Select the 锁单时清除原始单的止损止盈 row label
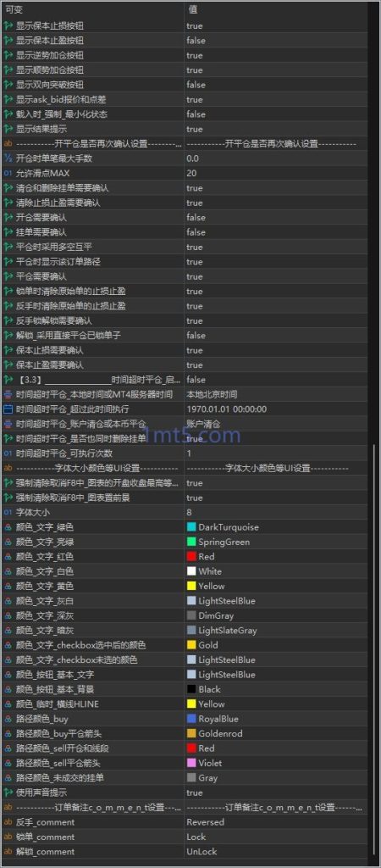The image size is (381, 868). click(71, 292)
